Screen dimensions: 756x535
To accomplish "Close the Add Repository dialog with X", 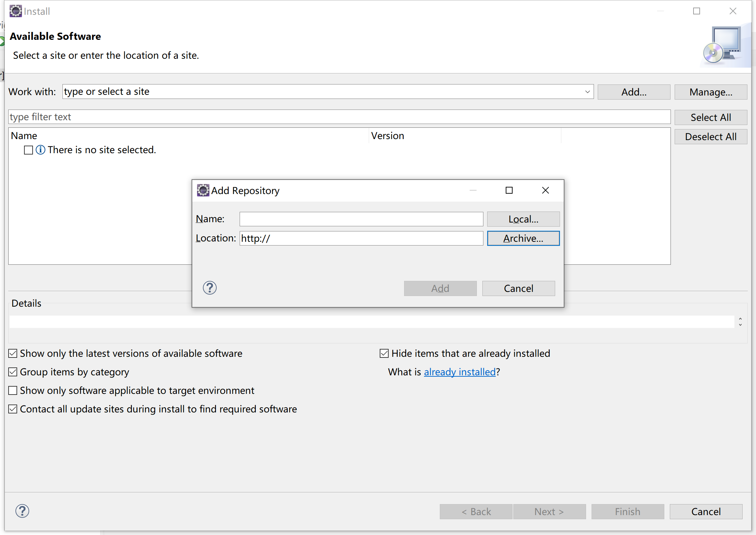I will [x=545, y=190].
